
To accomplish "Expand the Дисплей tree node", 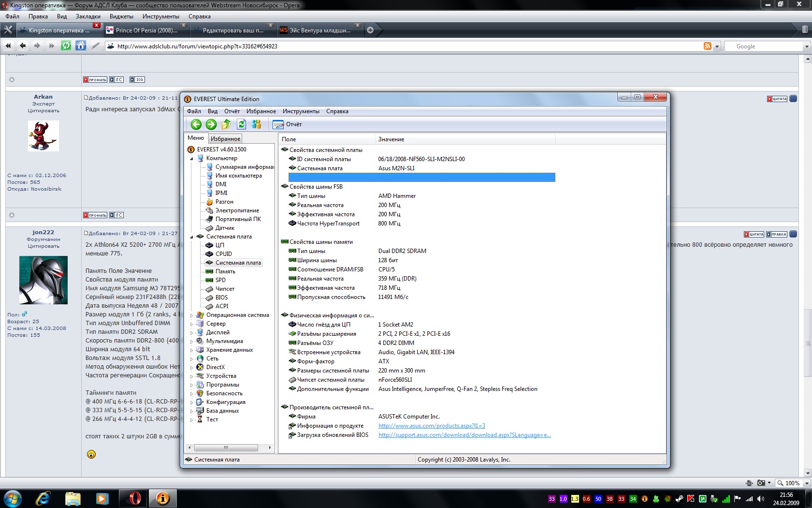I will pyautogui.click(x=191, y=333).
